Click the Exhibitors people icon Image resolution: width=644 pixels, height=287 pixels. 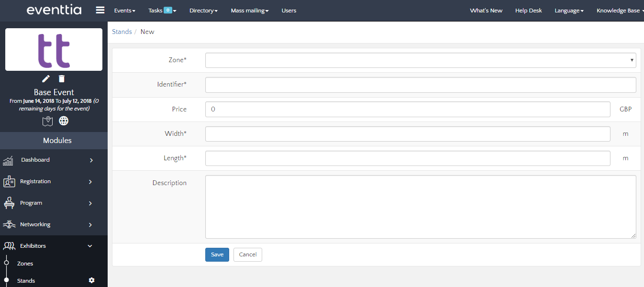pos(9,246)
